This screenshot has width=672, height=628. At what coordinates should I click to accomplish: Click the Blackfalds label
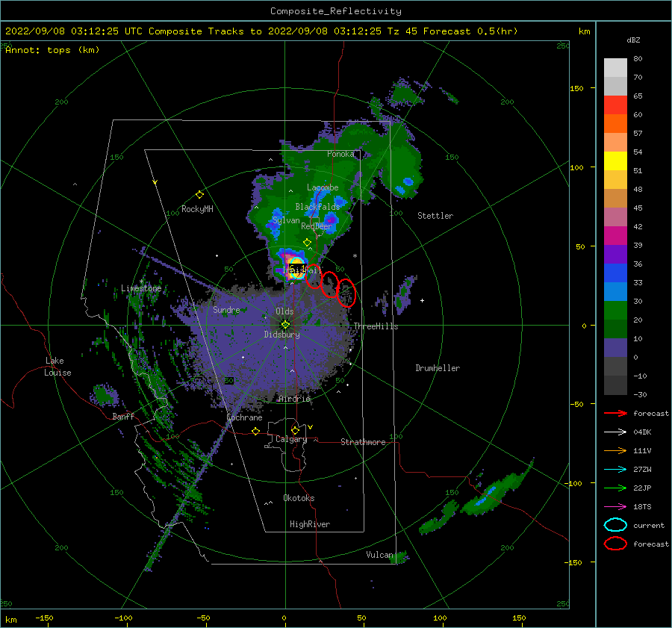tap(317, 207)
